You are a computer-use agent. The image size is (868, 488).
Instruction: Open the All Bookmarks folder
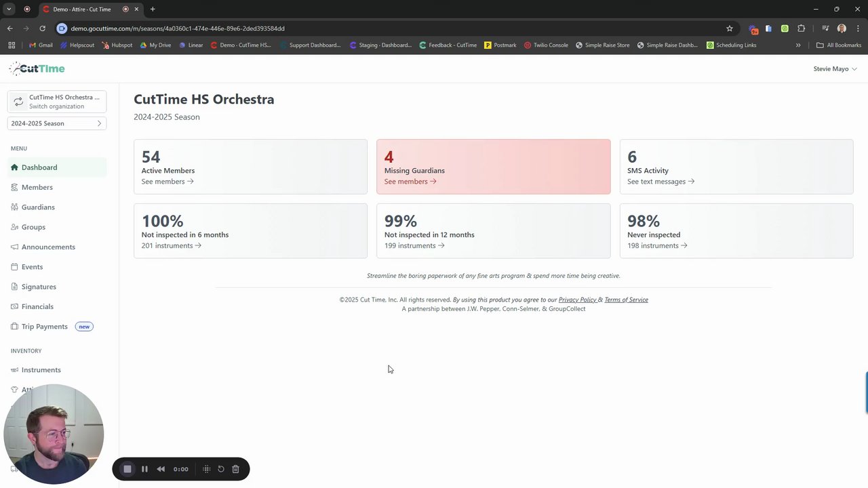[839, 45]
